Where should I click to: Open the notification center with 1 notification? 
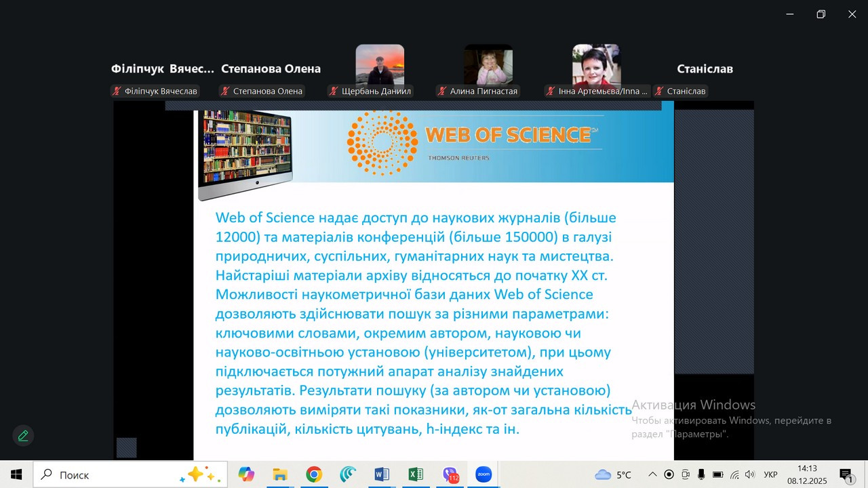point(846,474)
